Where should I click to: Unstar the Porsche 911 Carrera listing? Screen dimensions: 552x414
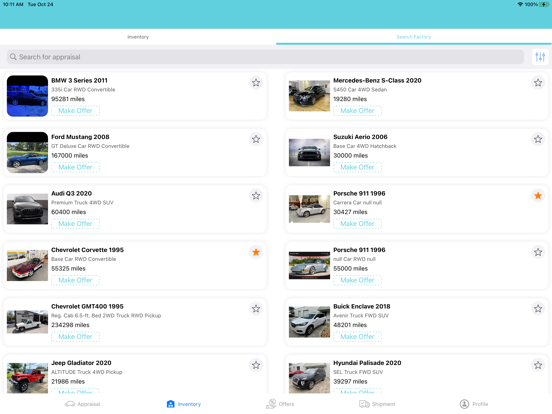pos(538,196)
